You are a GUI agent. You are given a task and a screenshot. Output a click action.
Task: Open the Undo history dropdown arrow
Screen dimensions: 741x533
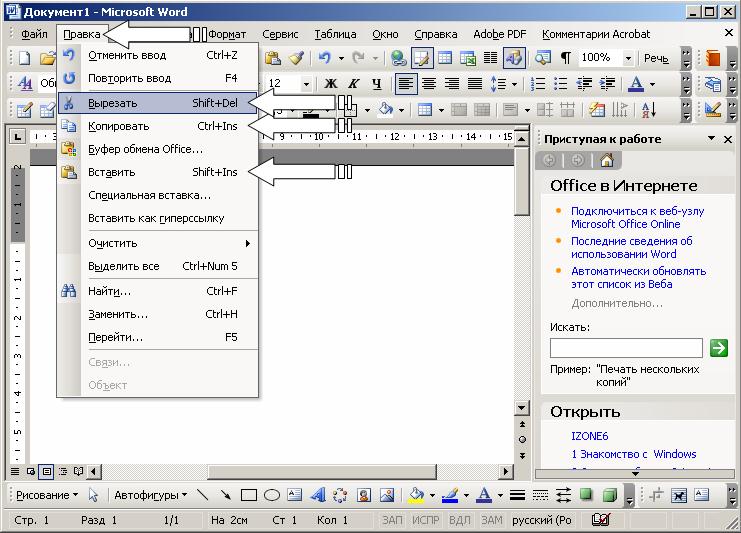click(x=341, y=59)
